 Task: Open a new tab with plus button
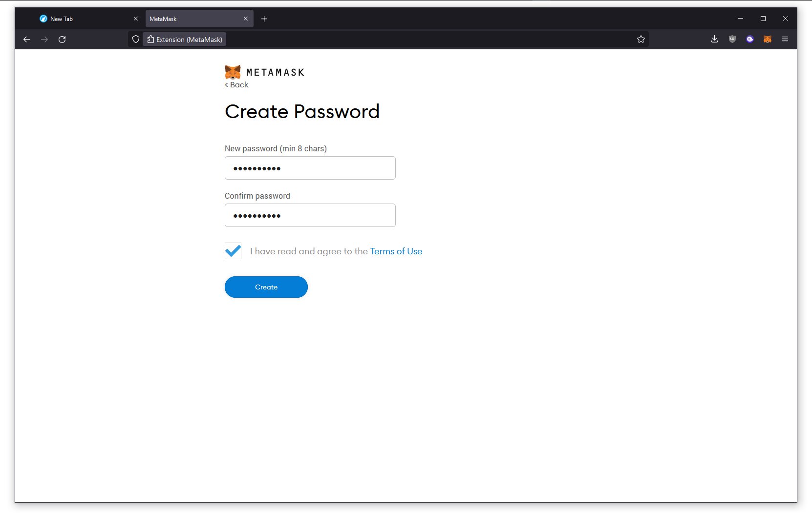[x=264, y=19]
